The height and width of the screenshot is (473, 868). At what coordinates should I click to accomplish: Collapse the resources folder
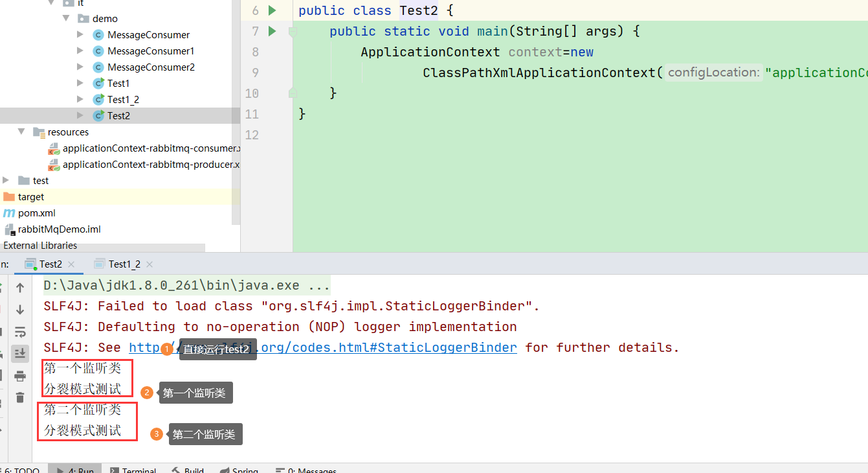click(x=21, y=132)
